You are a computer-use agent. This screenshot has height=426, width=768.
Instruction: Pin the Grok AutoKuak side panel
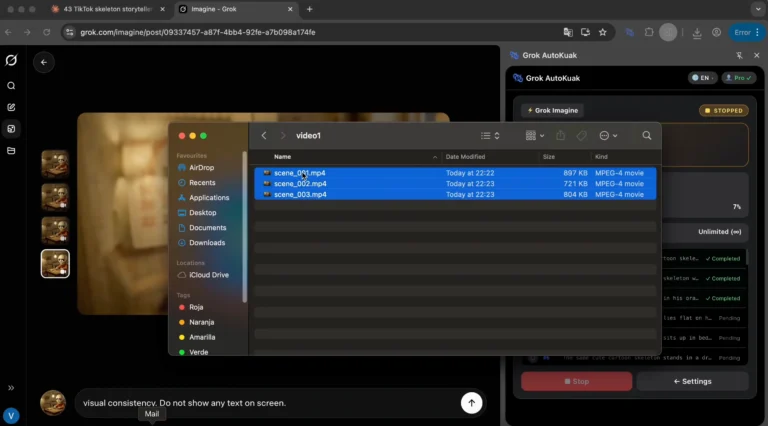[x=739, y=55]
